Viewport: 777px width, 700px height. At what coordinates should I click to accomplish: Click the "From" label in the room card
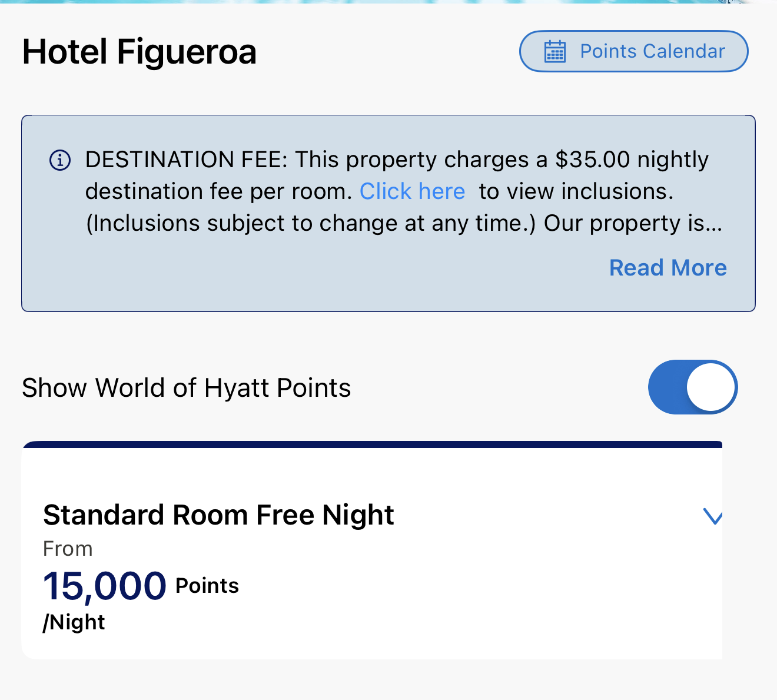click(68, 549)
